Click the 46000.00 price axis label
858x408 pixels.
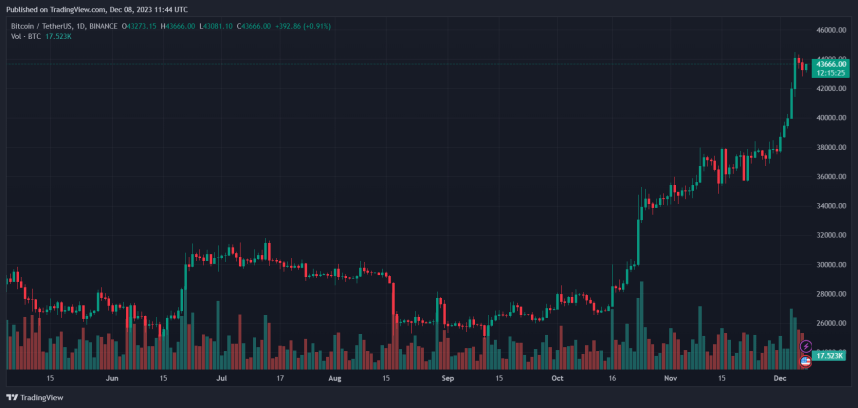coord(832,30)
